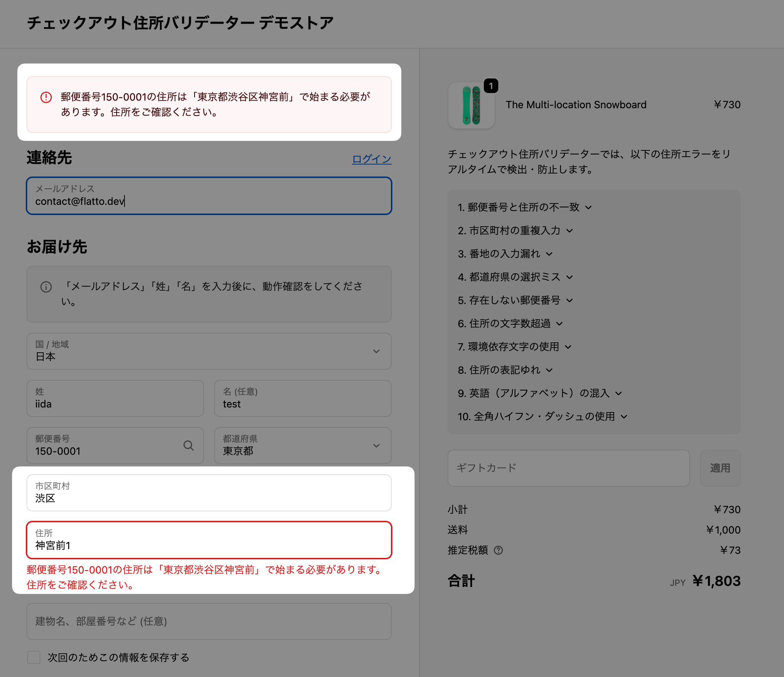Screen dimensions: 784x677
Task: Expand 7. 環境依存文字の使用
Action: [x=514, y=347]
